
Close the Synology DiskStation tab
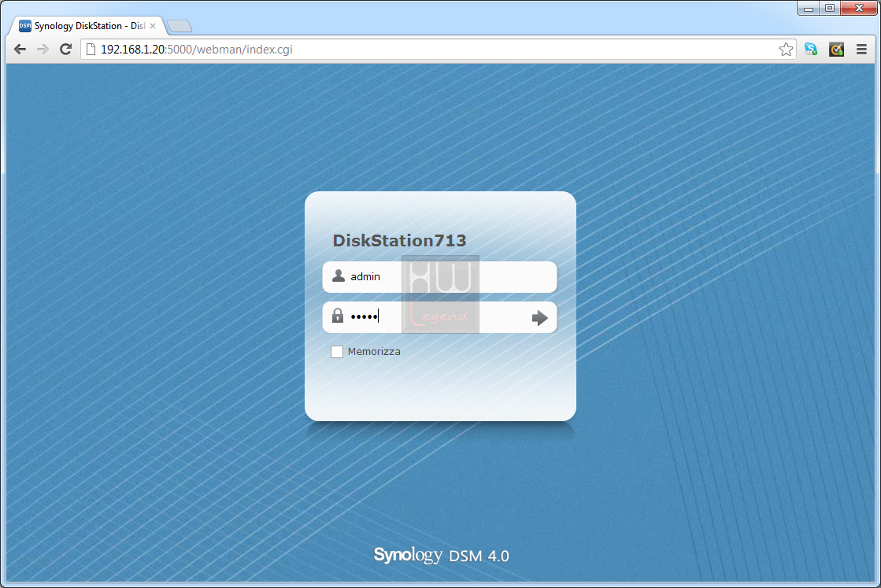click(x=153, y=26)
